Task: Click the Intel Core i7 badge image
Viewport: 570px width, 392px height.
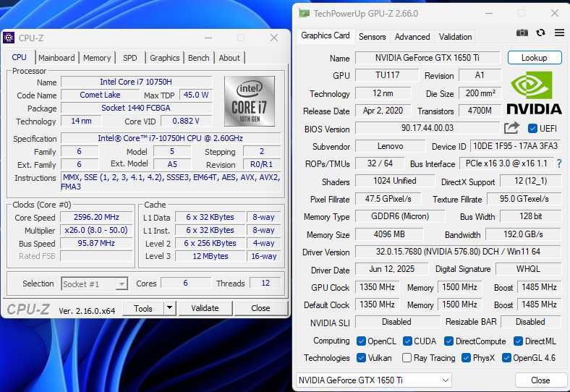Action: pos(250,101)
